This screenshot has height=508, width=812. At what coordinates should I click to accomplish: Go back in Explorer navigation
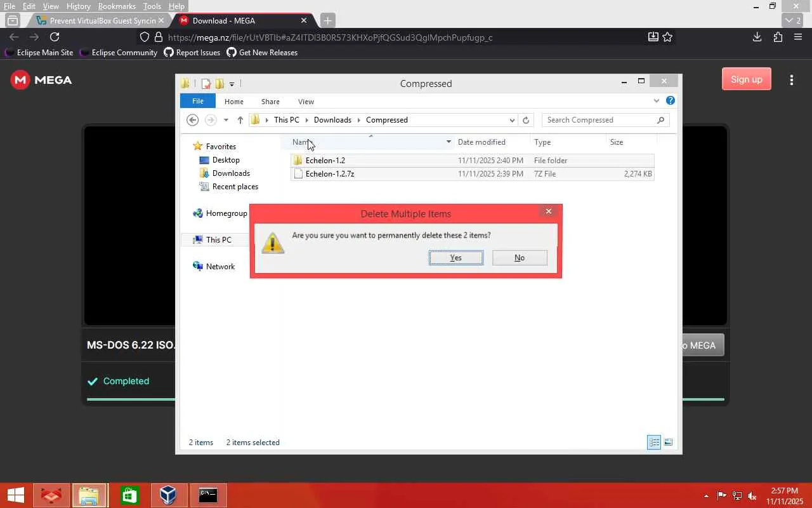tap(193, 120)
